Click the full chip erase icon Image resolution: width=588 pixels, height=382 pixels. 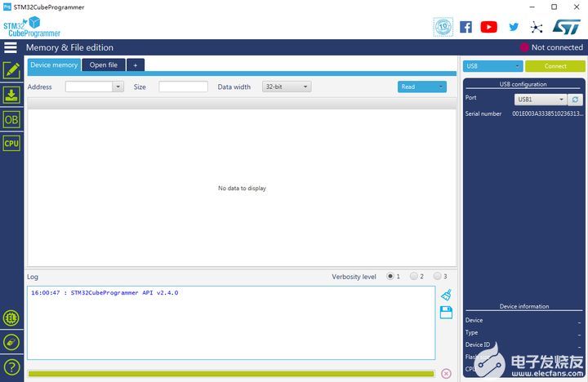click(11, 342)
